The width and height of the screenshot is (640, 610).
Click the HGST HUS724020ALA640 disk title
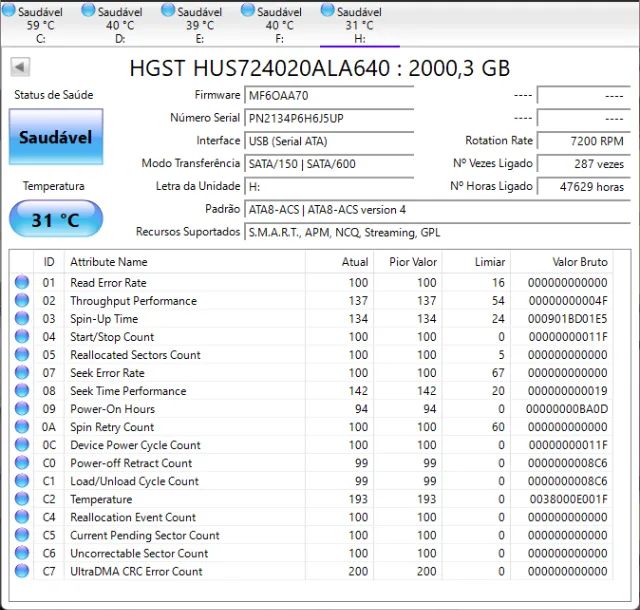point(320,68)
